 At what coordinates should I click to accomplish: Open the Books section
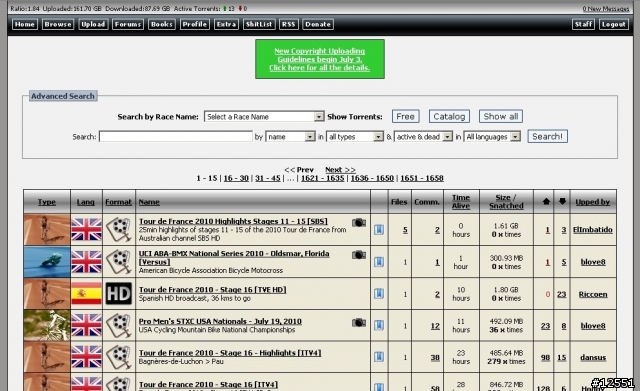[x=162, y=24]
